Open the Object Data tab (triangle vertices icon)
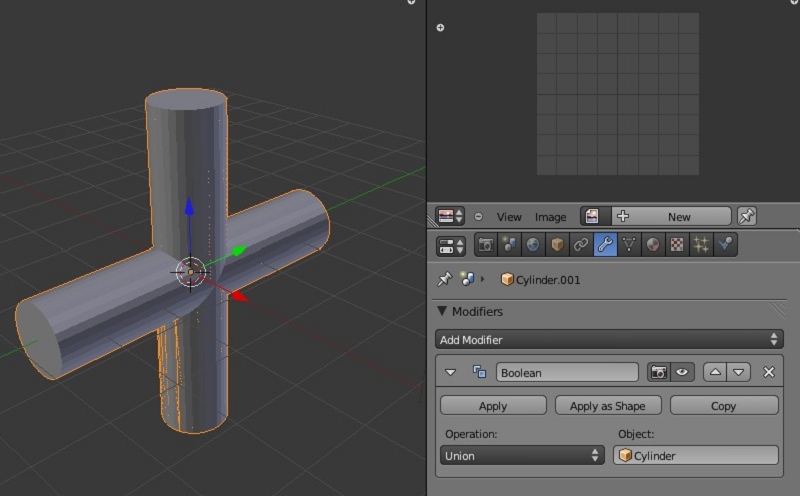This screenshot has width=800, height=496. click(629, 245)
